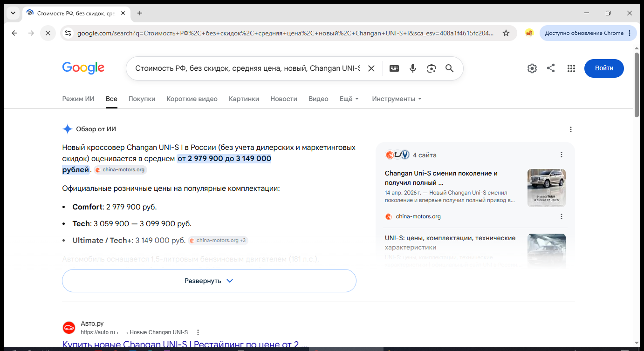Click the scrollbar up arrow
Screen dimensions: 644x351
637,48
